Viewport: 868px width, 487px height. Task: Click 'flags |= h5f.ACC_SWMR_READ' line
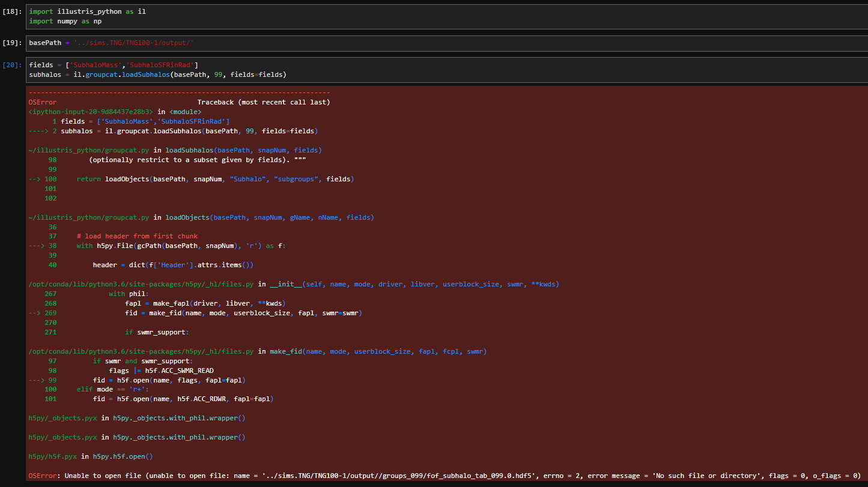click(161, 371)
